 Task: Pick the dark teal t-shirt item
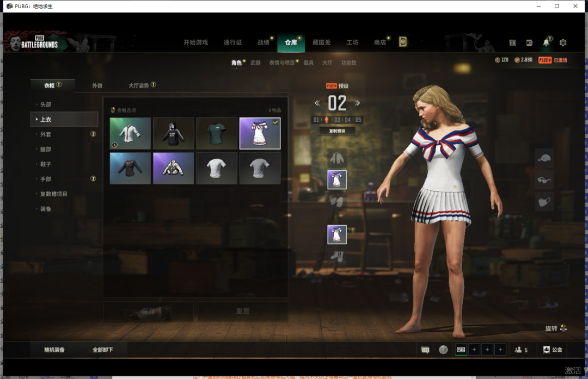click(216, 133)
